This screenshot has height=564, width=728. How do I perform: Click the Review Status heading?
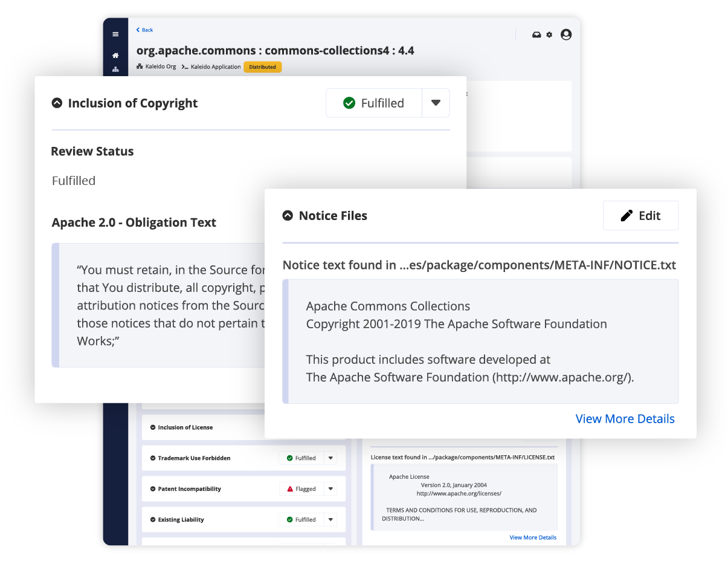(92, 151)
